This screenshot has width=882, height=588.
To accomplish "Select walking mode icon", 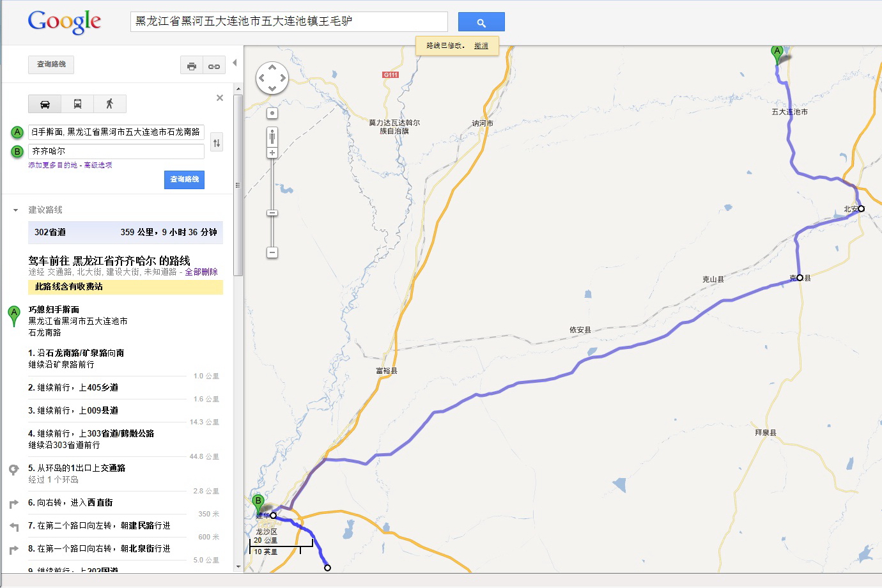I will 109,104.
